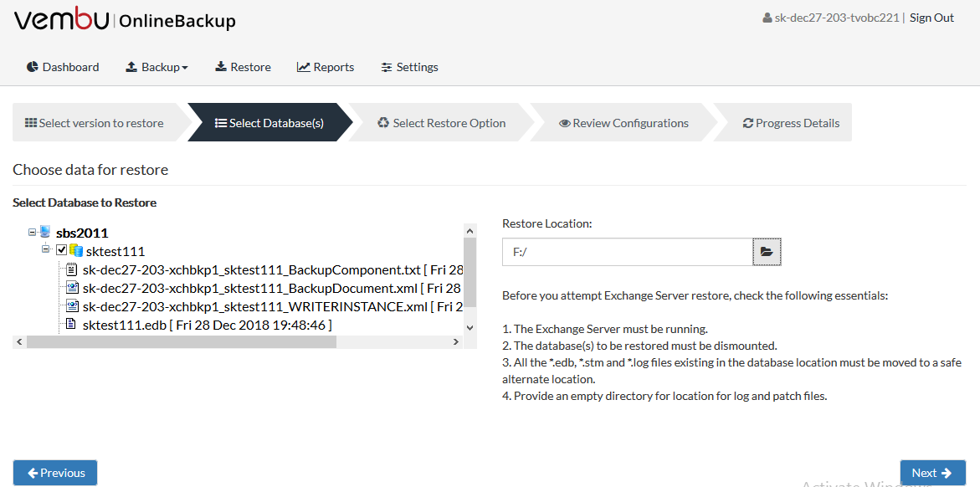Image resolution: width=980 pixels, height=487 pixels.
Task: Select the sbs2011 tree node label
Action: pyautogui.click(x=82, y=233)
